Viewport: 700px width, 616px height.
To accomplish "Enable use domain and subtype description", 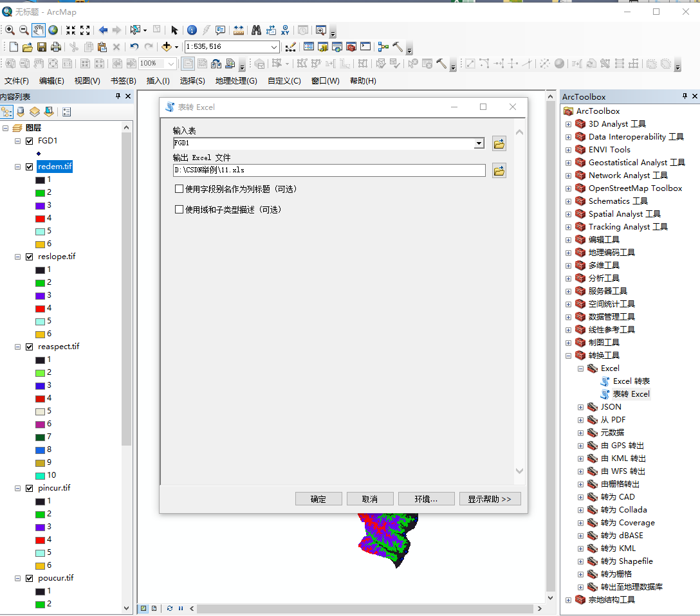I will pos(179,209).
